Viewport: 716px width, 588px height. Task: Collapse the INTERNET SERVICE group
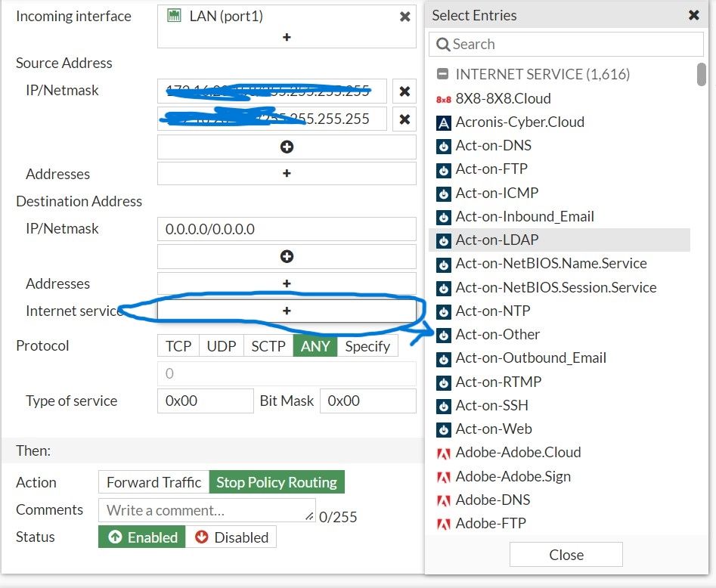tap(442, 74)
